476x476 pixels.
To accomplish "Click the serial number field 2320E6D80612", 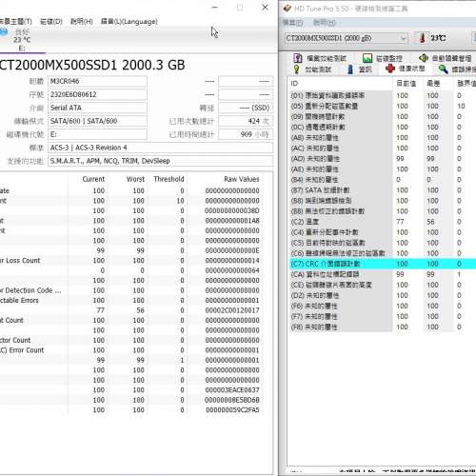I will click(x=97, y=94).
